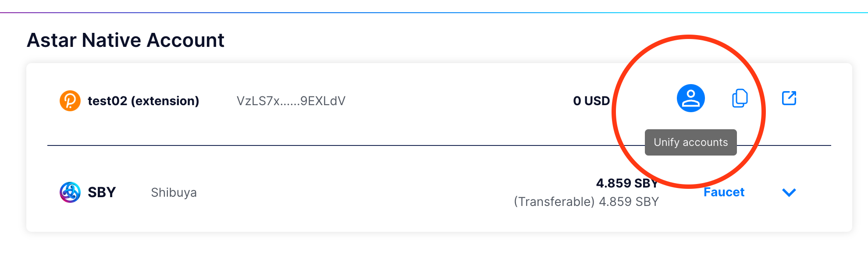Click the gradient line at page top
This screenshot has height=255, width=868.
click(434, 13)
